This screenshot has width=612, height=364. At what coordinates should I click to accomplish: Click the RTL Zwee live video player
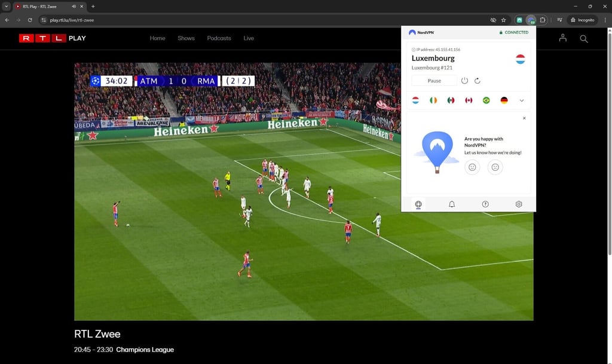pyautogui.click(x=304, y=191)
